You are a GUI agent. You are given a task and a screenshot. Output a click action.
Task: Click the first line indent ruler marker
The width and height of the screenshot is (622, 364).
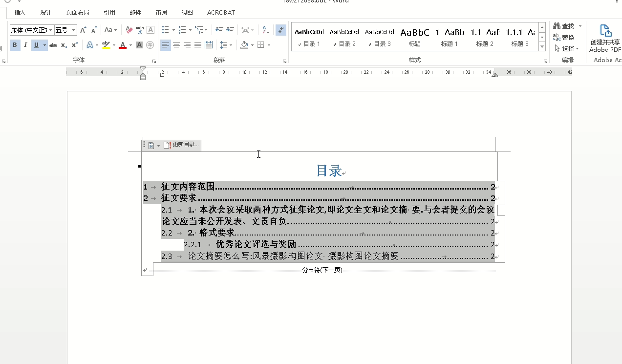(x=143, y=69)
